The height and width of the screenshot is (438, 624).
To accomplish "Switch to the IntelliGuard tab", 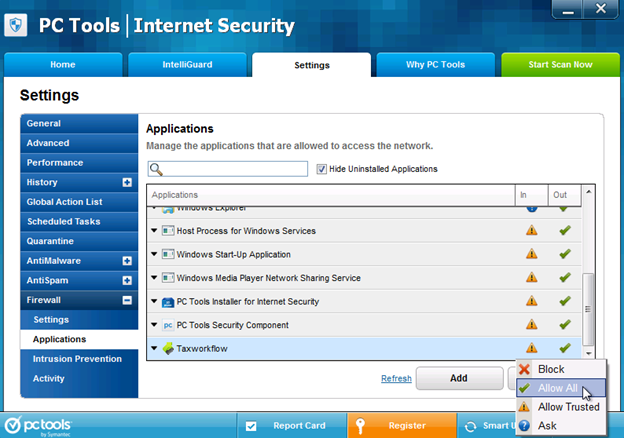I will coord(187,64).
